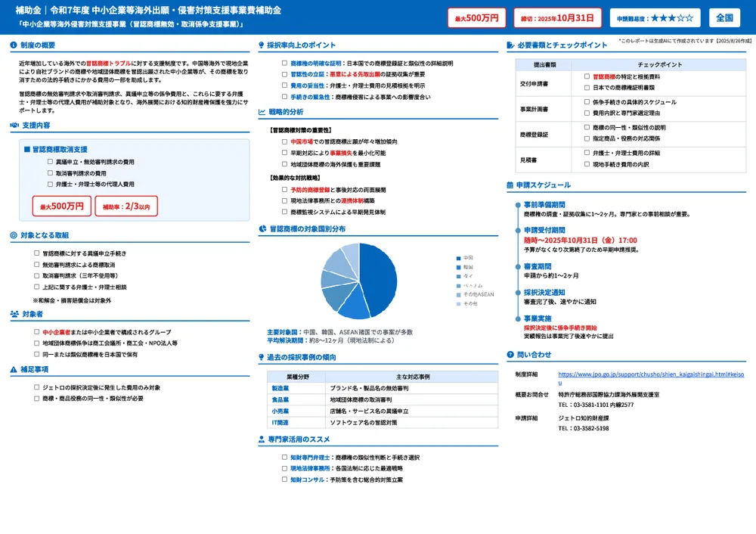Check the 手続きの緊急性 checkbox

284,97
